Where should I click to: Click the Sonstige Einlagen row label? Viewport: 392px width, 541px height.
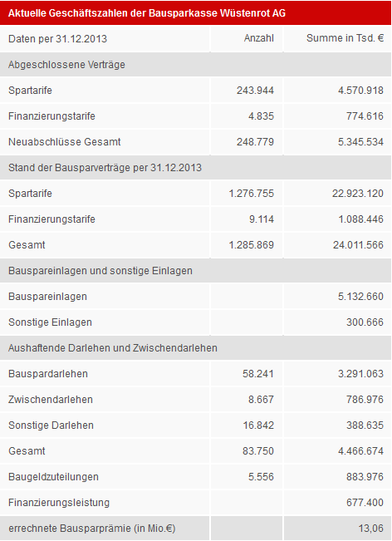click(x=50, y=322)
